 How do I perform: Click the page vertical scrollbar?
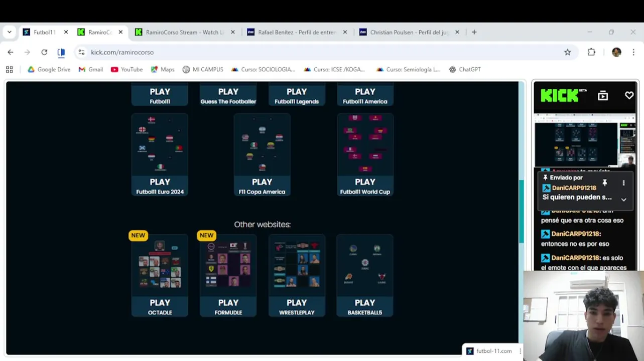522,211
